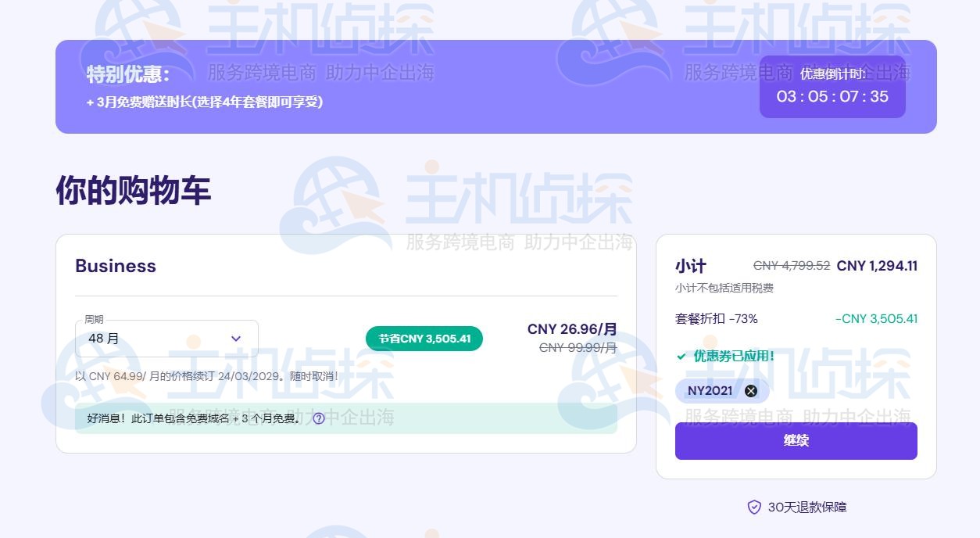Viewport: 980px width, 538px height.
Task: Click the shield icon for refund guarantee
Action: [754, 508]
